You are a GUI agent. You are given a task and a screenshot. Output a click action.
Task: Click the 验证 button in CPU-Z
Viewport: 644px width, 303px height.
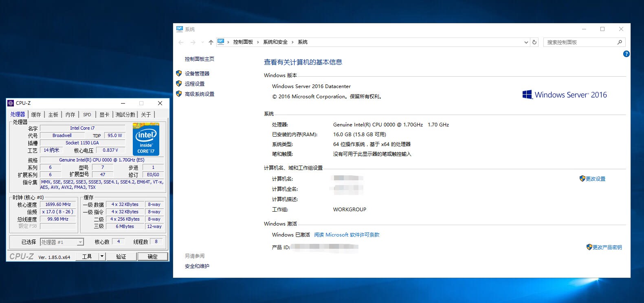point(121,257)
